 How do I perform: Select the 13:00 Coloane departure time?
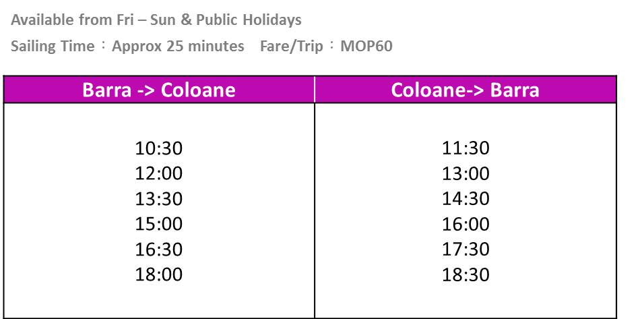coord(465,173)
